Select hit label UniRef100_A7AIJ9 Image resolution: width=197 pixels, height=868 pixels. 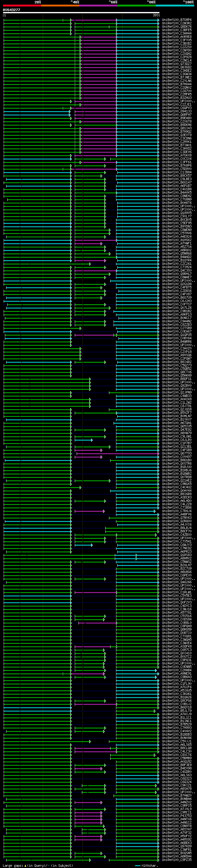click(177, 714)
